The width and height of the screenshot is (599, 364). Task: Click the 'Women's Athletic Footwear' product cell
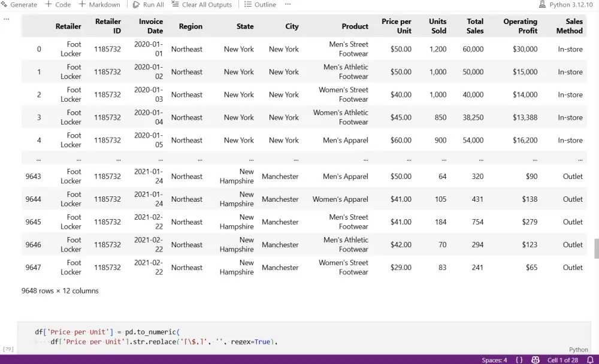click(341, 117)
